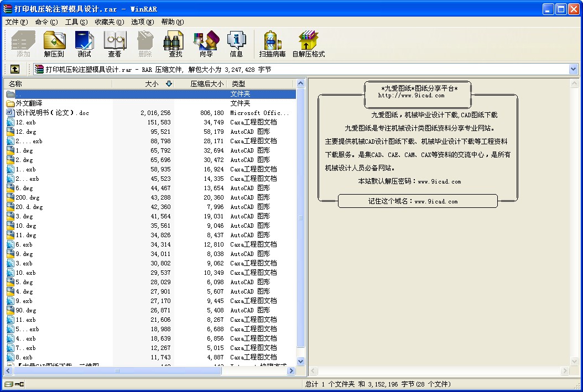Open the 收藏夹(O) menu
The image size is (583, 392).
[x=110, y=22]
